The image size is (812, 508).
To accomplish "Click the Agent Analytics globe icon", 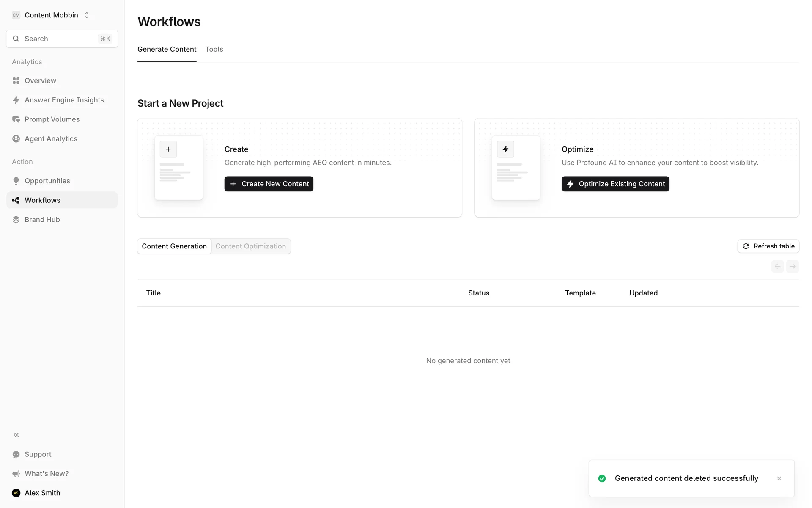I will (16, 139).
